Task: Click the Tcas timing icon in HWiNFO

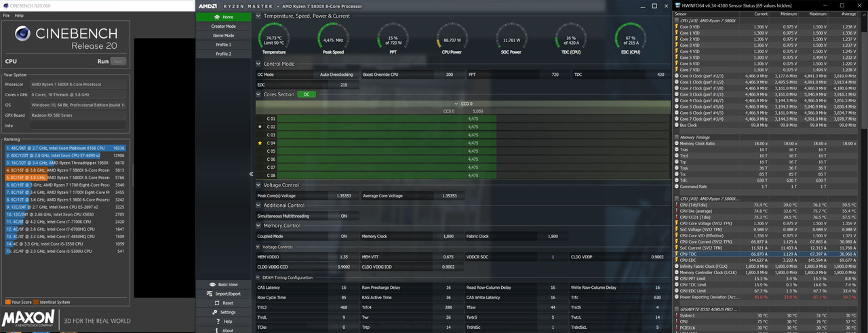Action: (677, 150)
